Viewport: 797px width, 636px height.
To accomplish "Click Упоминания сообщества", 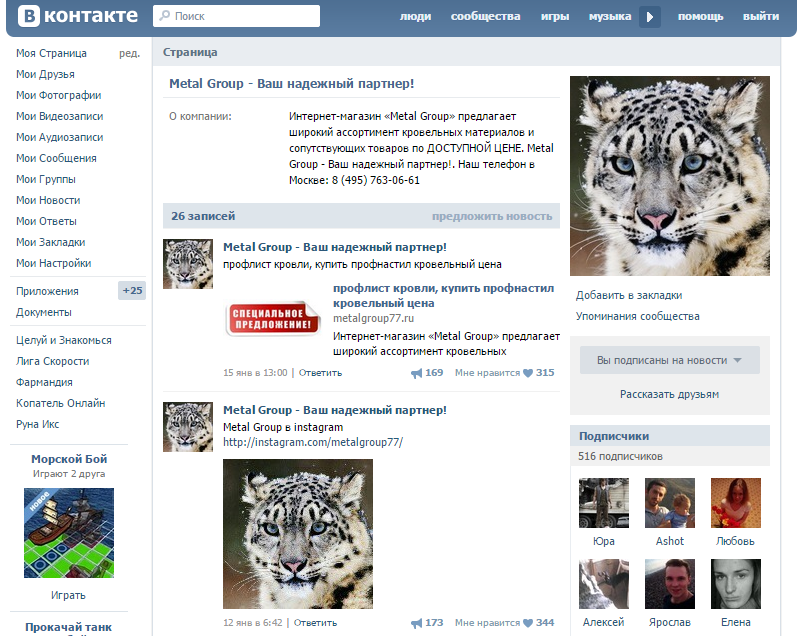I will (637, 316).
